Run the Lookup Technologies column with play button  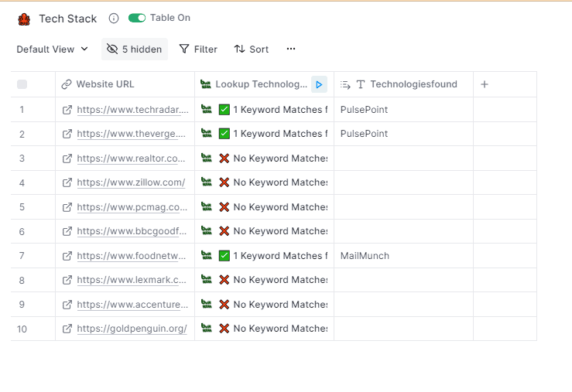point(319,84)
